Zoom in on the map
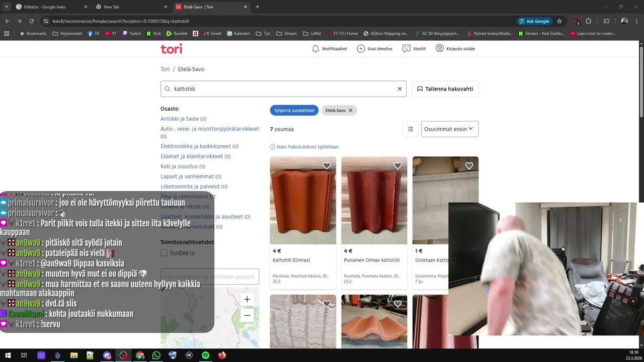Viewport: 644px width, 362px height. 247,299
